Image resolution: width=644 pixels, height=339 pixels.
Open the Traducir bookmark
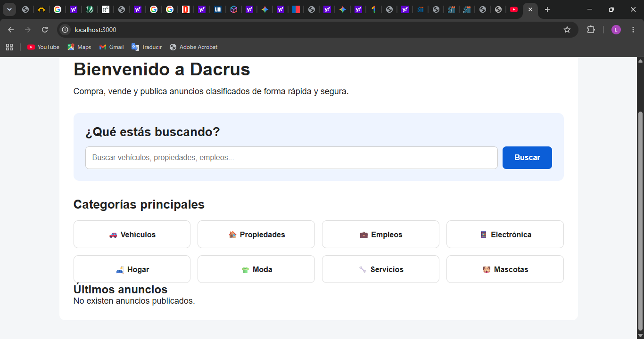pos(147,47)
